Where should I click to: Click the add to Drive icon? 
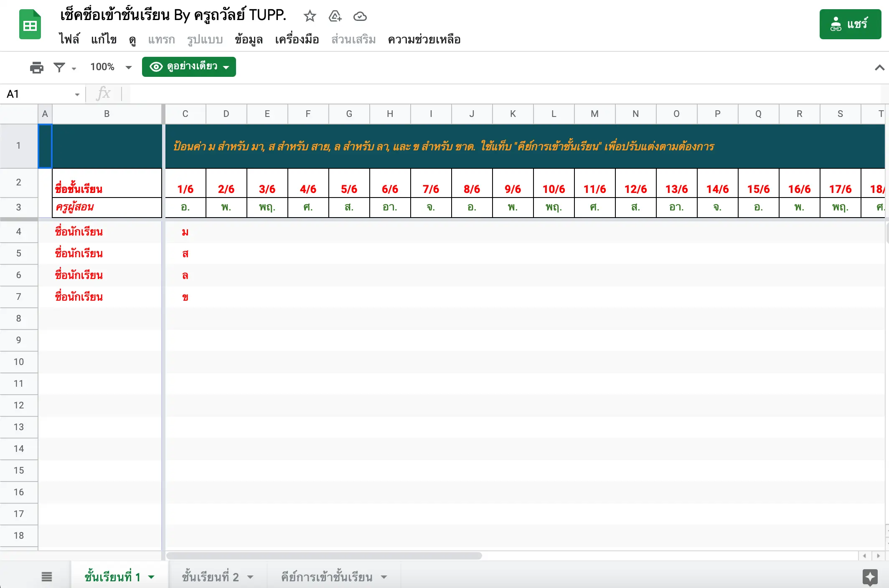click(x=335, y=16)
